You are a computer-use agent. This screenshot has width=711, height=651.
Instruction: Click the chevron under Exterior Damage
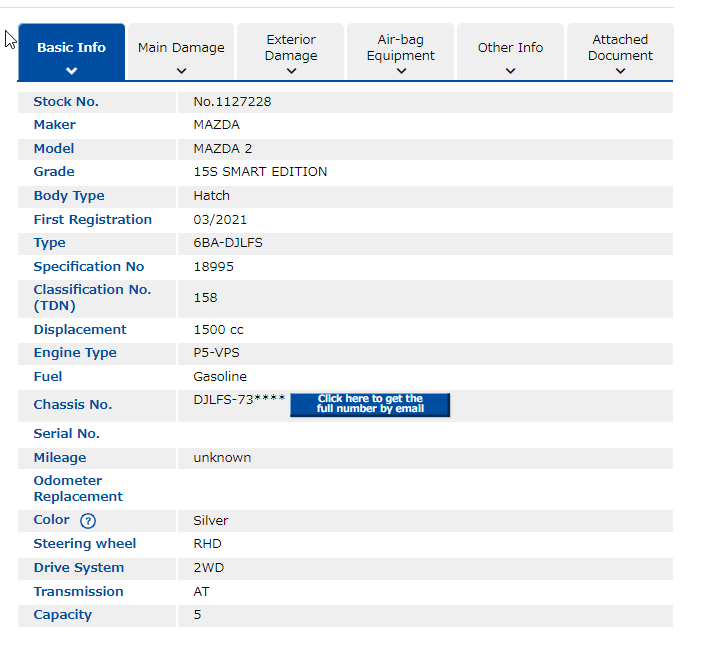291,71
